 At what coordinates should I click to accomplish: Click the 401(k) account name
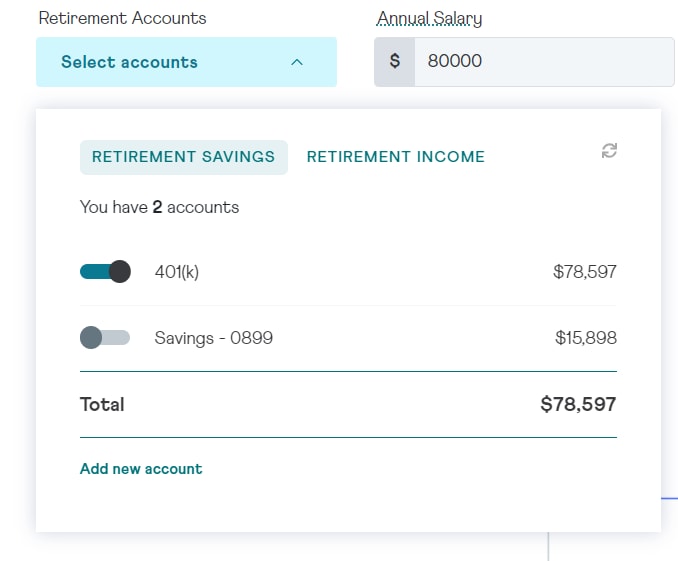(x=177, y=272)
